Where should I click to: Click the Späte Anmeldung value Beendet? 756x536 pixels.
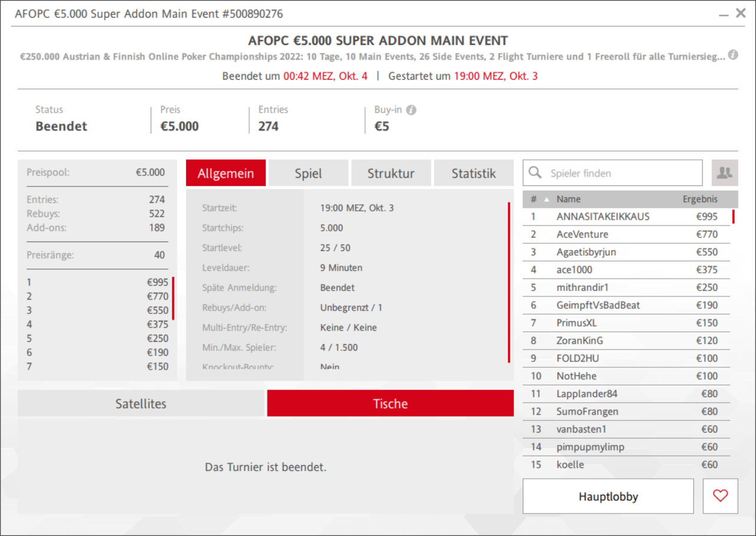coord(337,287)
